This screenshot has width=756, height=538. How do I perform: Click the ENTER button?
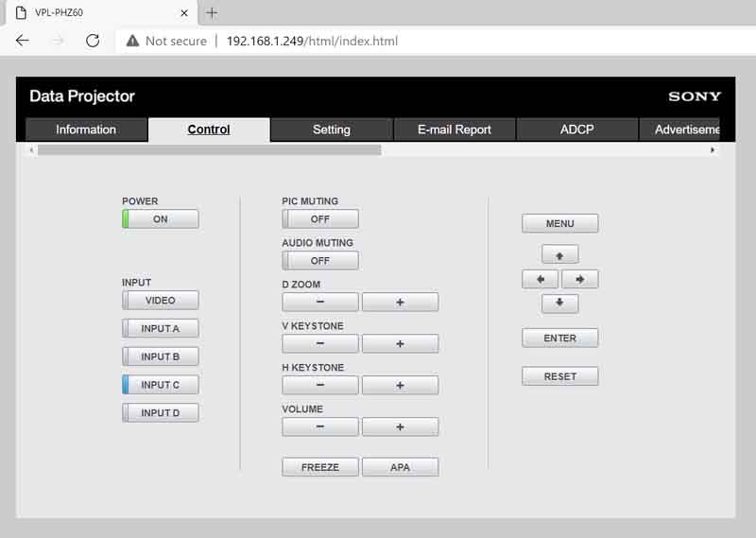click(559, 338)
